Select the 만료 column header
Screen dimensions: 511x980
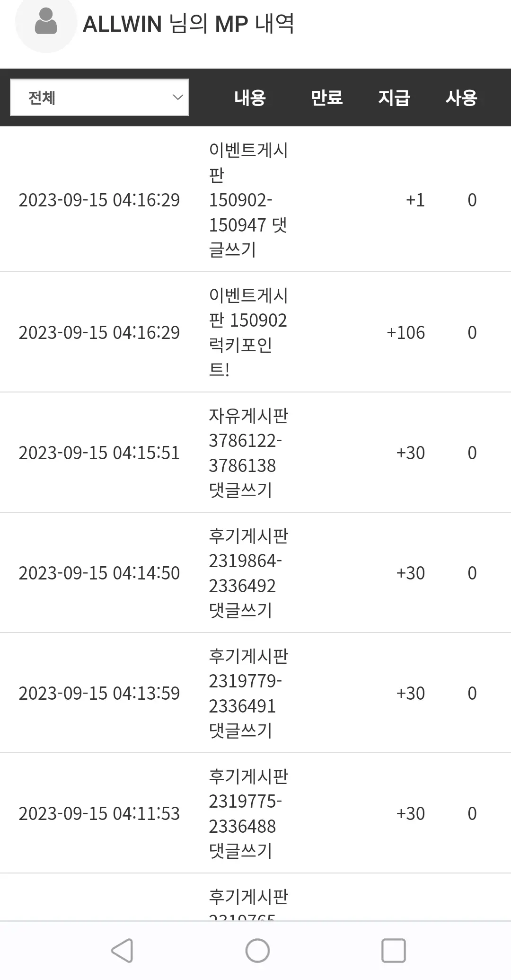pos(326,98)
